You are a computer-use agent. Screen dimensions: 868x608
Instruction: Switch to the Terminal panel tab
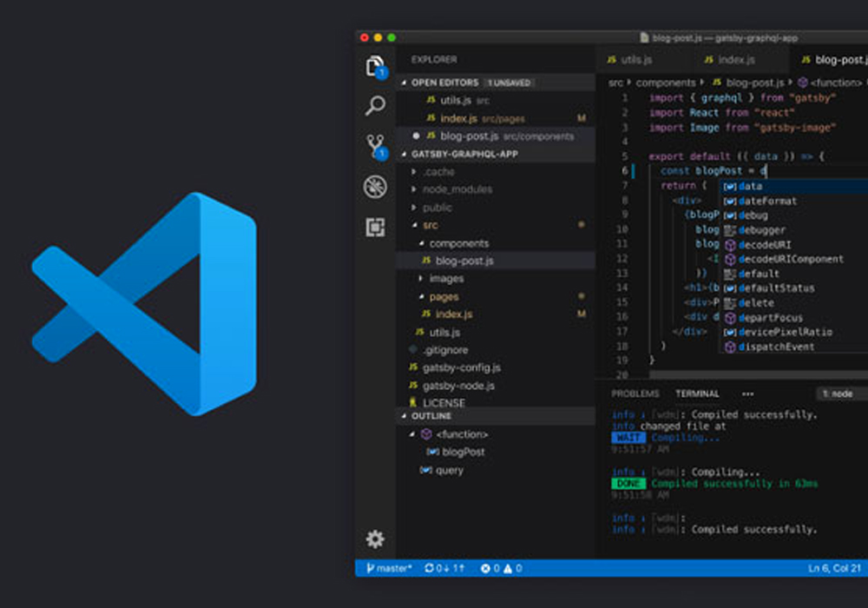point(697,393)
